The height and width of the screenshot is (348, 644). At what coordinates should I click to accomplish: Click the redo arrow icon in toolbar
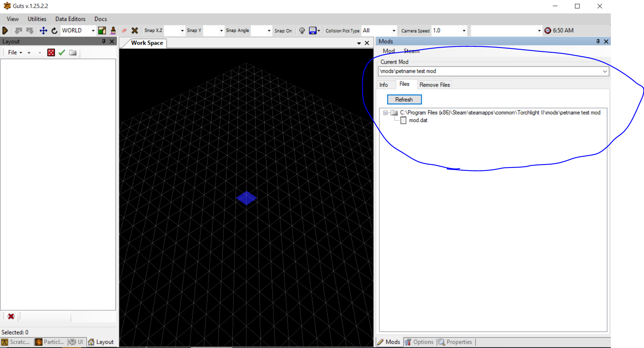[30, 31]
